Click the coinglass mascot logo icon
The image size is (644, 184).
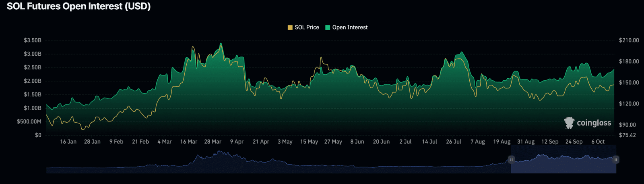pos(569,123)
